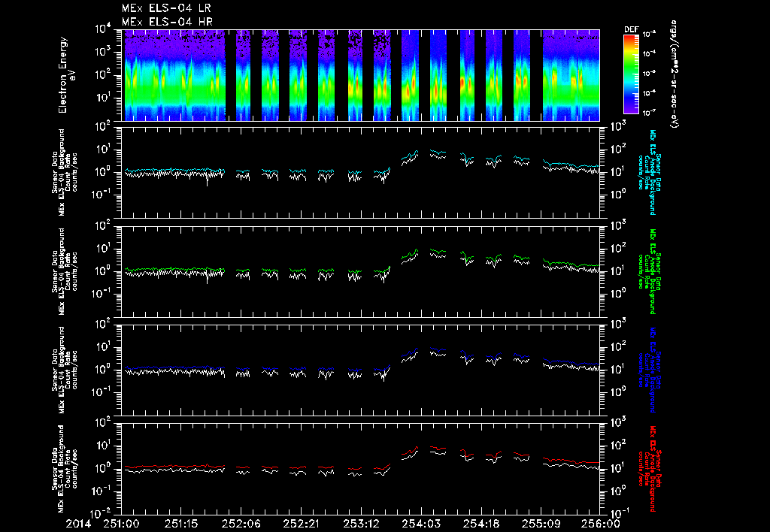Viewport: 770px width, 532px height.
Task: Click the cyan background count rate trace panel
Action: pos(360,172)
